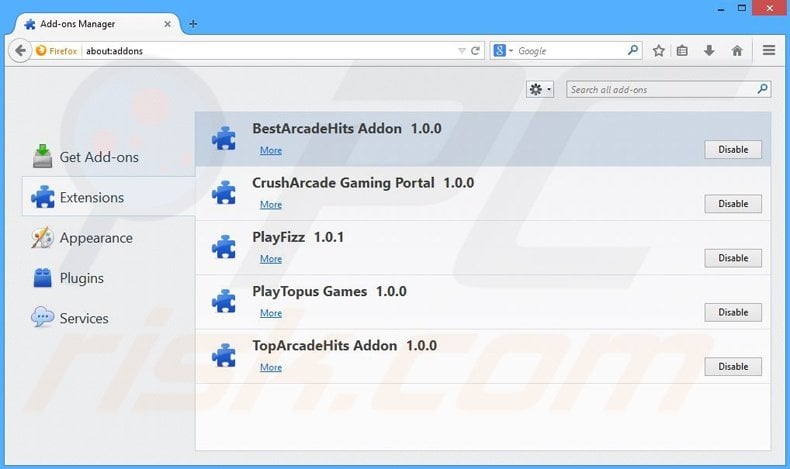
Task: Click the magnifier in Search all add-ons box
Action: (762, 89)
